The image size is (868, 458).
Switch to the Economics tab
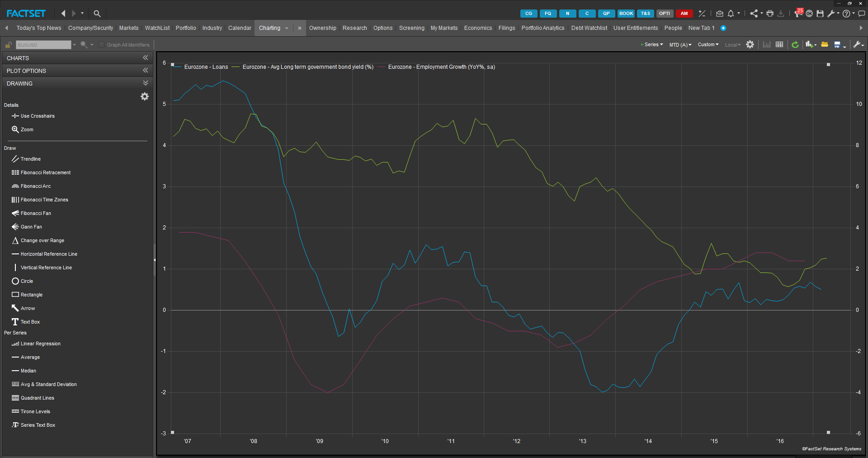click(x=478, y=28)
